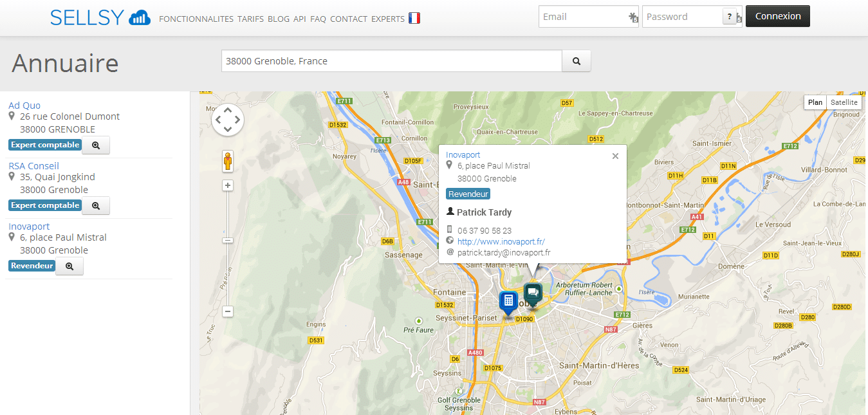Click the Revendeur badge in sidebar list
The image size is (868, 415).
click(x=32, y=266)
